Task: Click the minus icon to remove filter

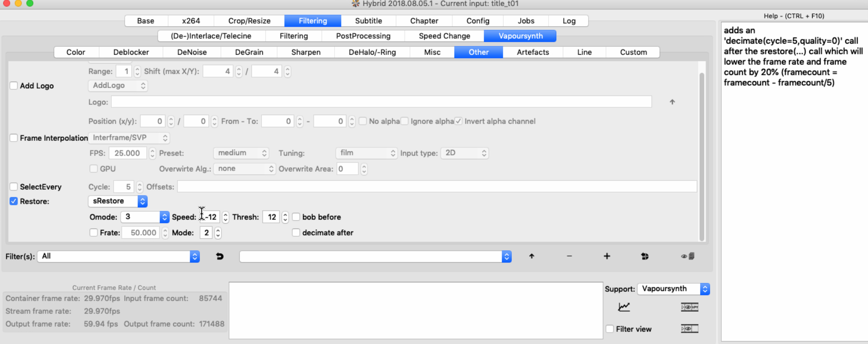Action: [569, 256]
